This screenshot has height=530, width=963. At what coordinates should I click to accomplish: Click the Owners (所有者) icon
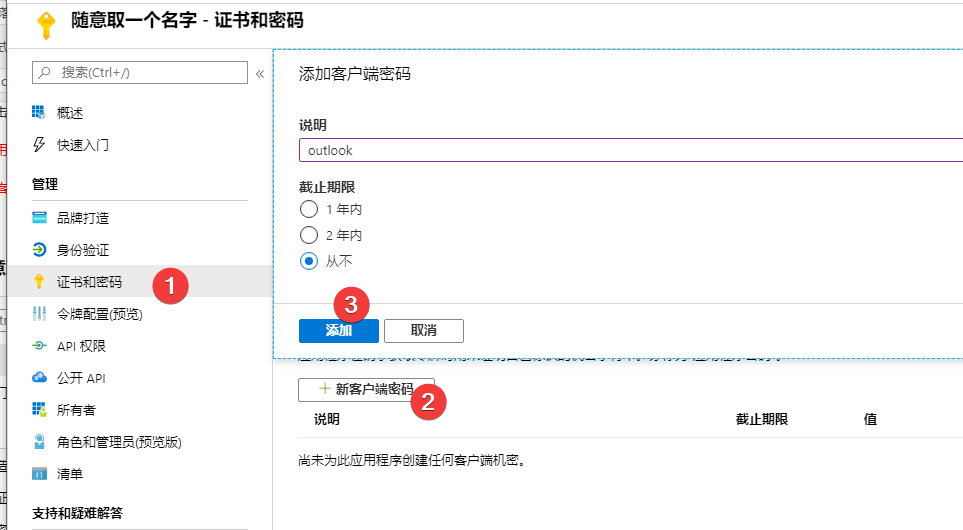39,410
